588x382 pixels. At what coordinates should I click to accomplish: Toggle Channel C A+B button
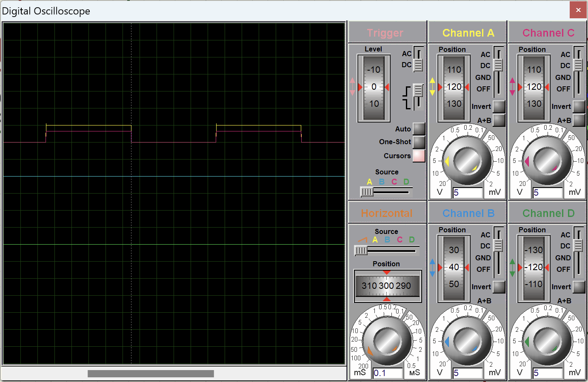pyautogui.click(x=579, y=120)
